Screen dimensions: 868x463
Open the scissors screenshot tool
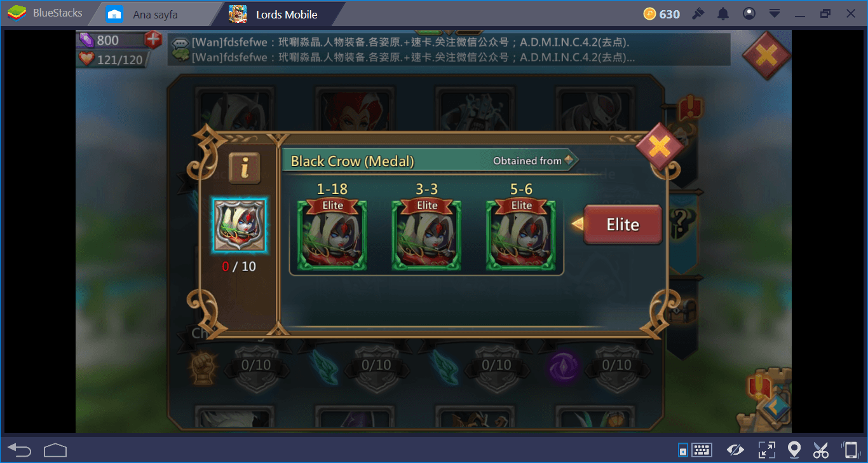tap(821, 450)
